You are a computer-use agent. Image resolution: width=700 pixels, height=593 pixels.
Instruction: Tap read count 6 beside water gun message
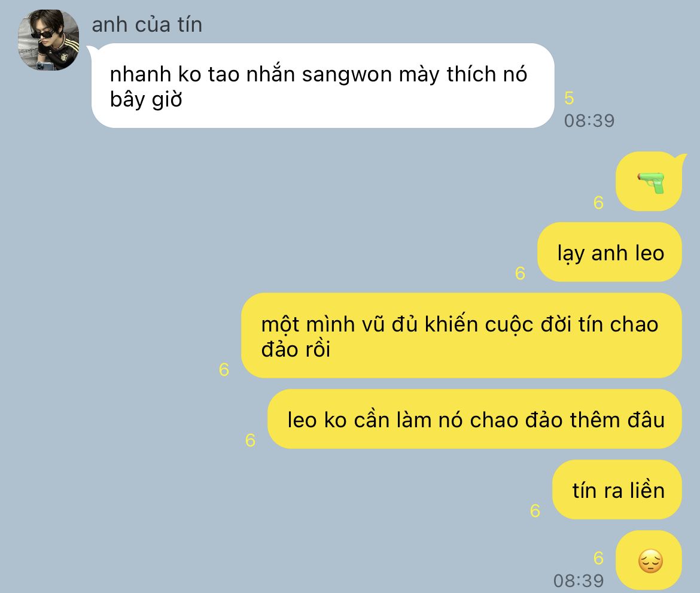click(599, 203)
